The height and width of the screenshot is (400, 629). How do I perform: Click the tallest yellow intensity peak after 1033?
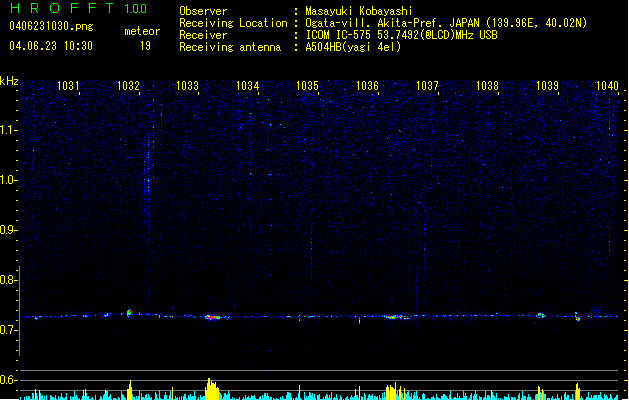[x=211, y=389]
